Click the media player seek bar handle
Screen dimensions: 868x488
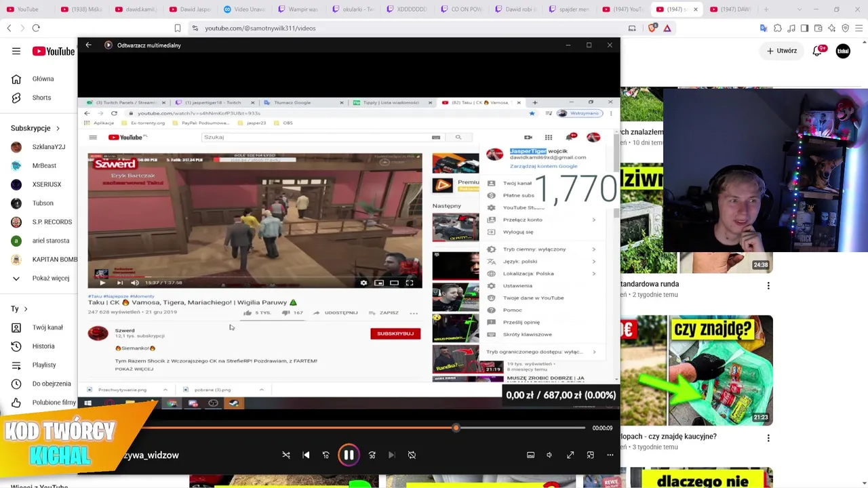tap(456, 428)
